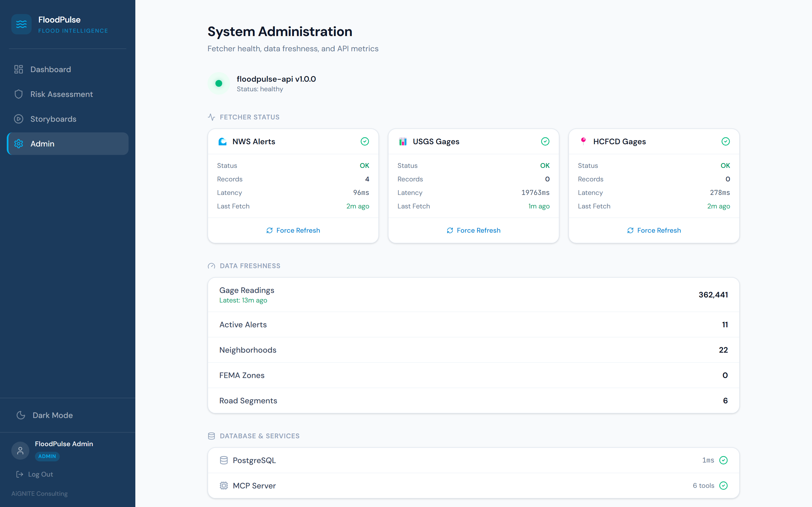Switch to the Storyboards section
The width and height of the screenshot is (812, 507).
click(x=53, y=119)
